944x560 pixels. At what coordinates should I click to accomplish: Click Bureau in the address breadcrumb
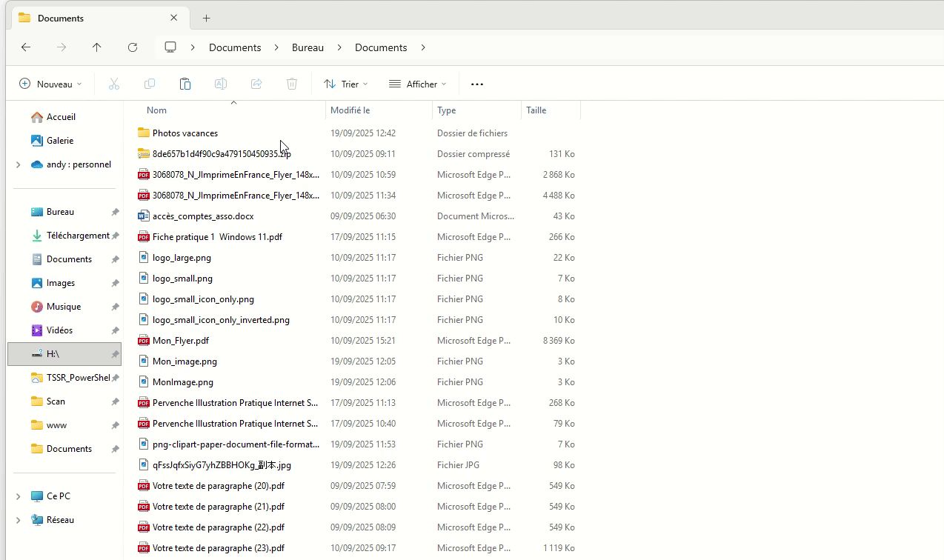click(308, 47)
